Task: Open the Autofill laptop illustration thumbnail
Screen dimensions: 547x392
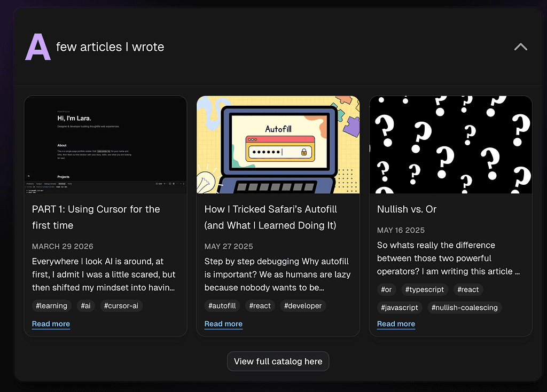Action: tap(278, 145)
